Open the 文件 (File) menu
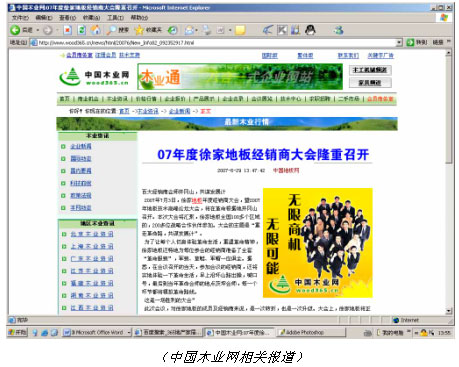Screen dimensions: 459x367 point(20,17)
